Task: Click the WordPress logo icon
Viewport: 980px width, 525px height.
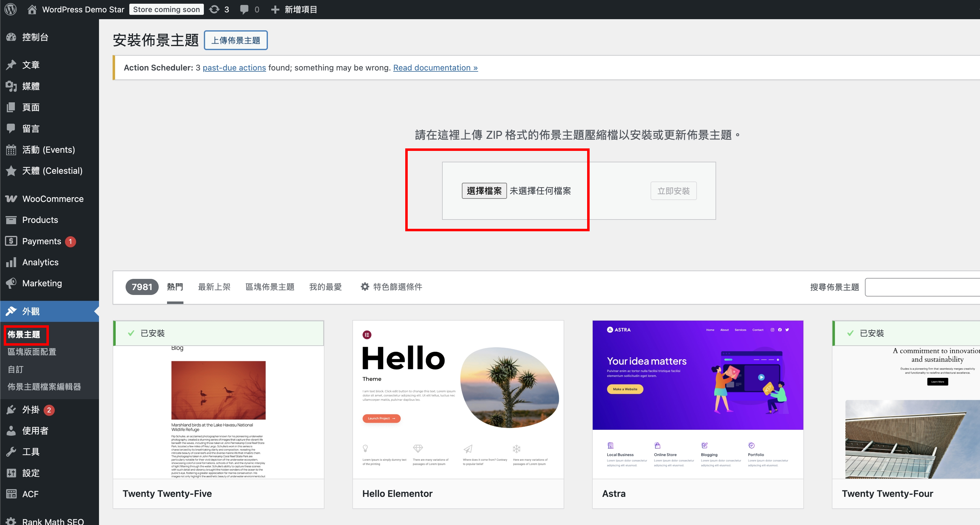Action: point(11,9)
